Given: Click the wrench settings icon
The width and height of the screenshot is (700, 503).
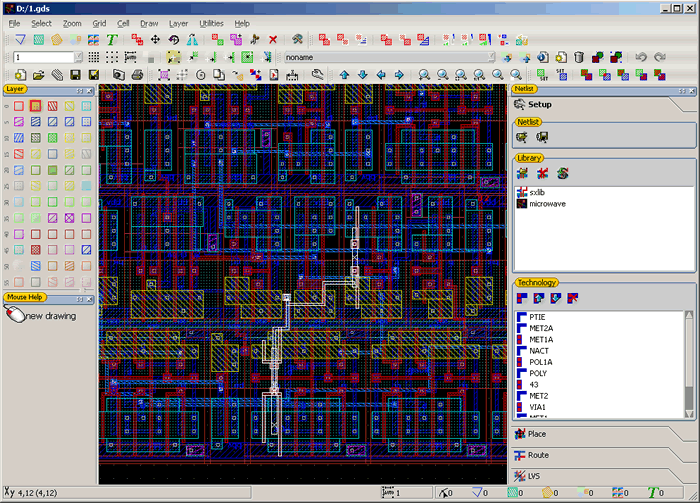Looking at the screenshot, I should pos(317,75).
